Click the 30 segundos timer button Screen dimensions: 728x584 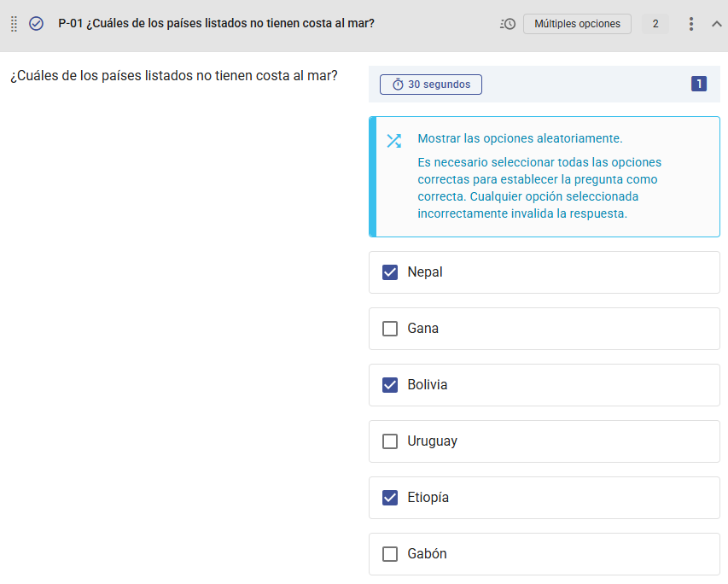click(x=431, y=85)
